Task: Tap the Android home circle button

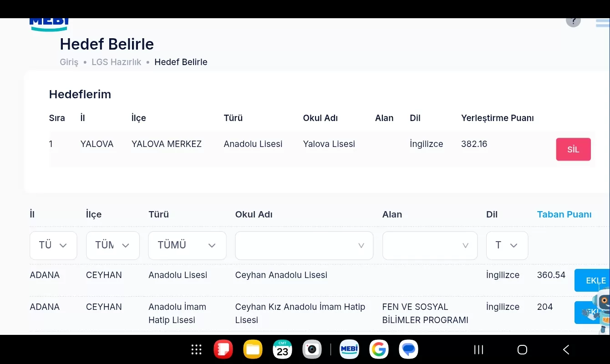Action: point(522,349)
